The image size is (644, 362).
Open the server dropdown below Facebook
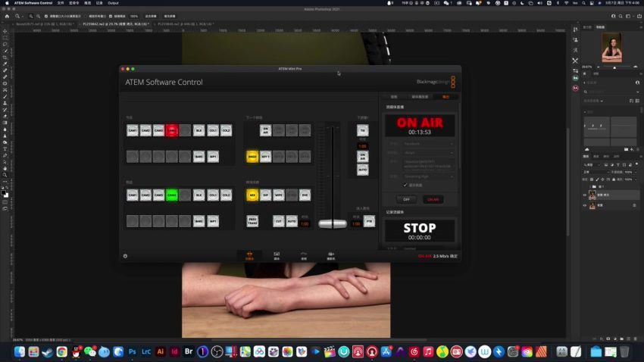(429, 153)
